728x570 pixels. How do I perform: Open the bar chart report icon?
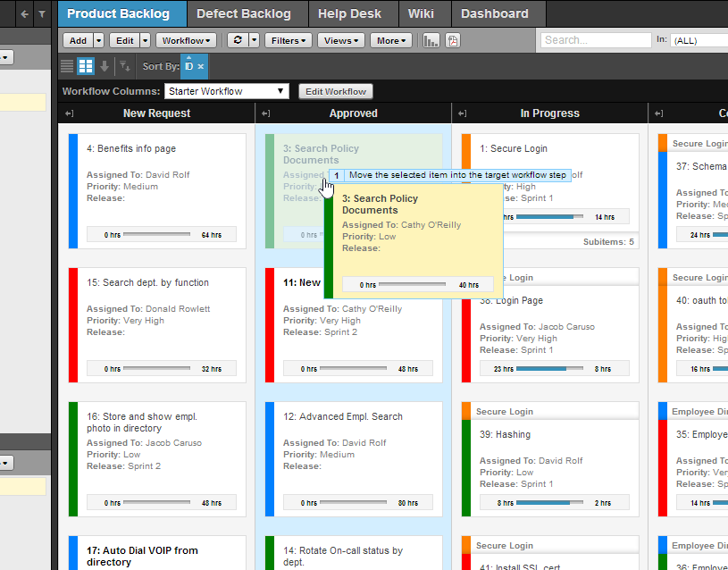(431, 40)
